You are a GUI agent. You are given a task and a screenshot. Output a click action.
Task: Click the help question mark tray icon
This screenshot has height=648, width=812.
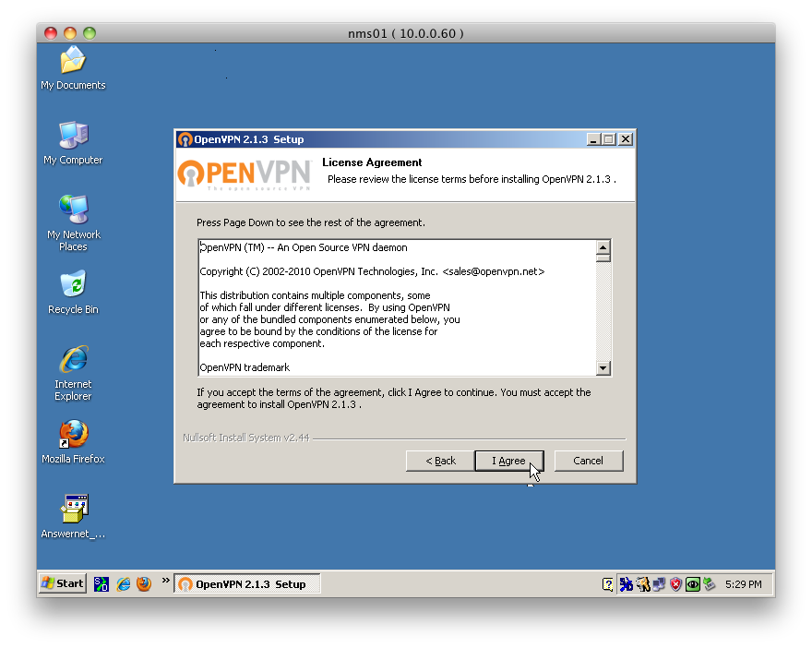[608, 585]
